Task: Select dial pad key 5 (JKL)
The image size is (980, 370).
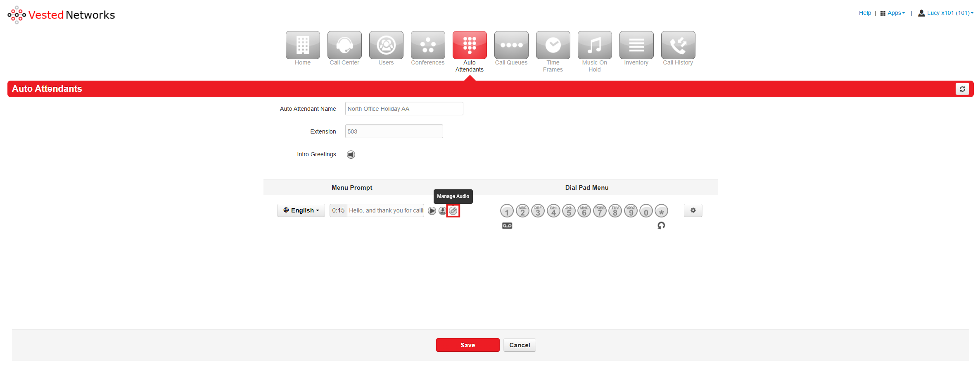Action: [569, 211]
